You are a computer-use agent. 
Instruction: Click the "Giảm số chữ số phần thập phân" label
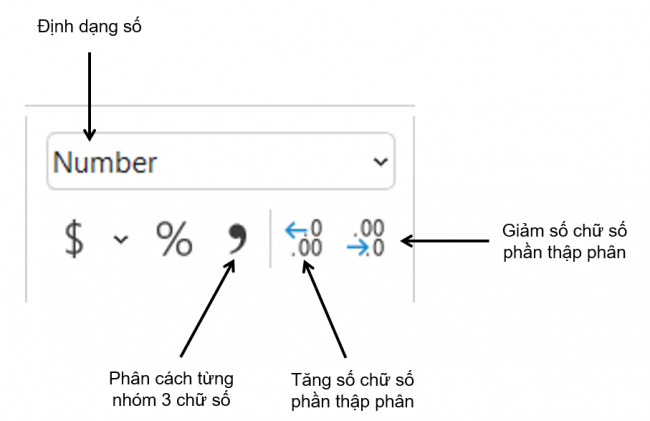pos(564,241)
